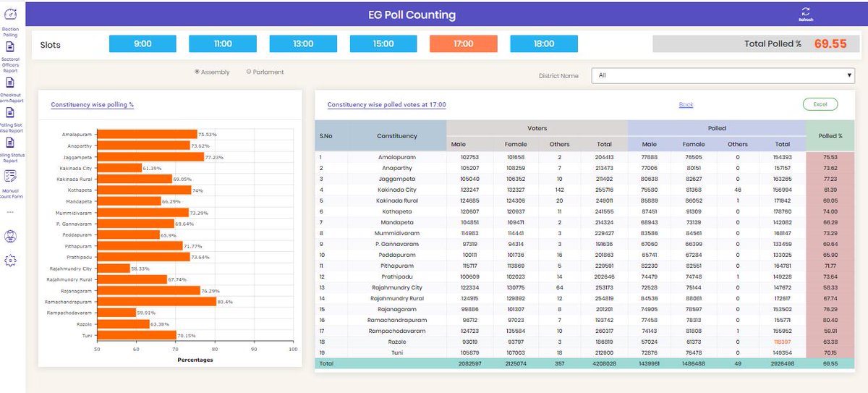Click Rampachodavaram in the table

[397, 331]
